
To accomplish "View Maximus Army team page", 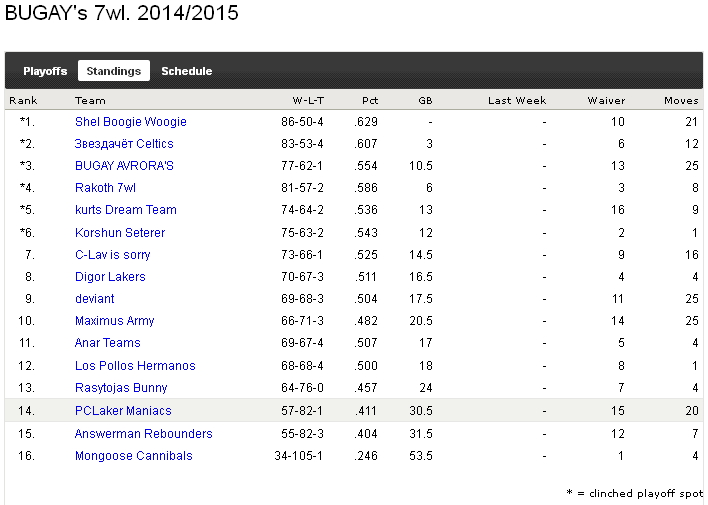I will [114, 321].
